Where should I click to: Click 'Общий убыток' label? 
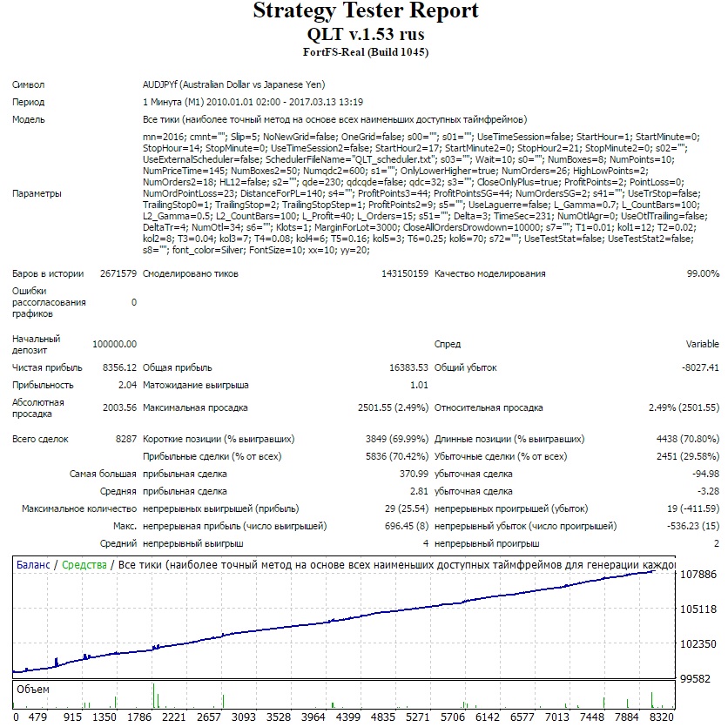[x=465, y=367]
